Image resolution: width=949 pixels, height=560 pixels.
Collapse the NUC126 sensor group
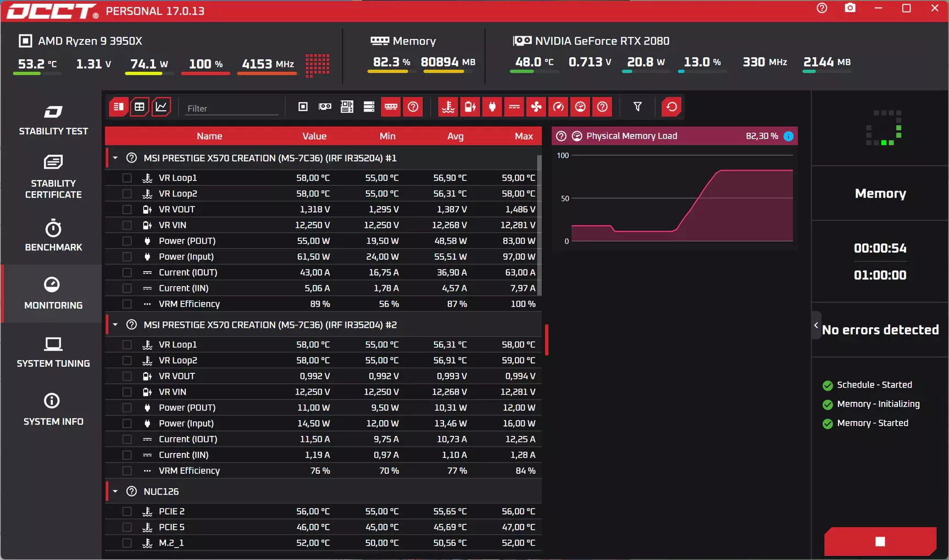(x=115, y=492)
